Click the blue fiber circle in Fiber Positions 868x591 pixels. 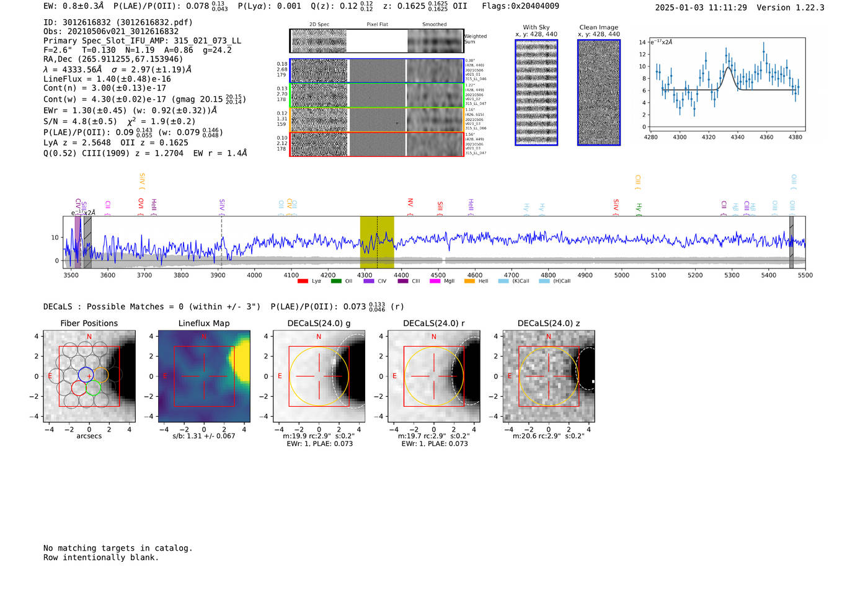[x=86, y=375]
